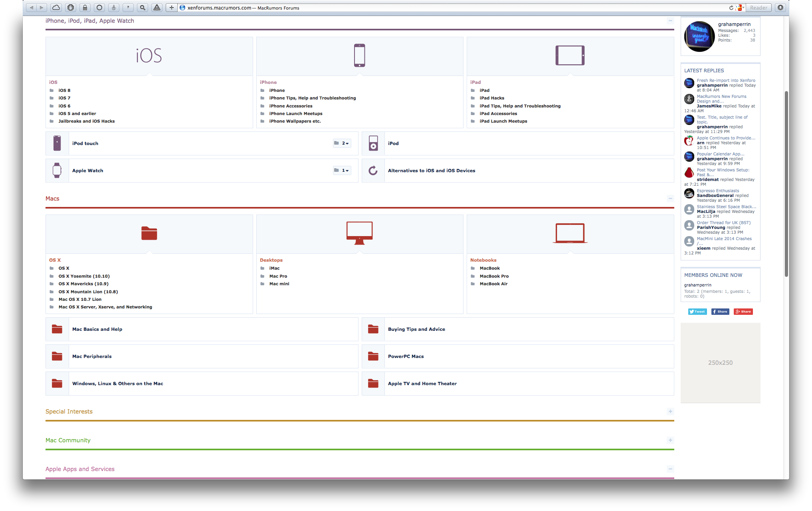Open the Downloads toolbar button
This screenshot has height=511, width=812.
click(780, 8)
